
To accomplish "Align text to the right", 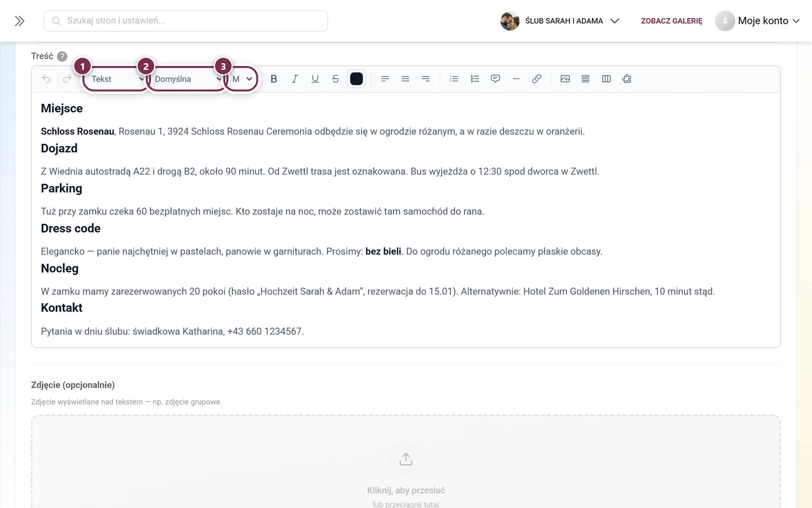I will pos(426,79).
